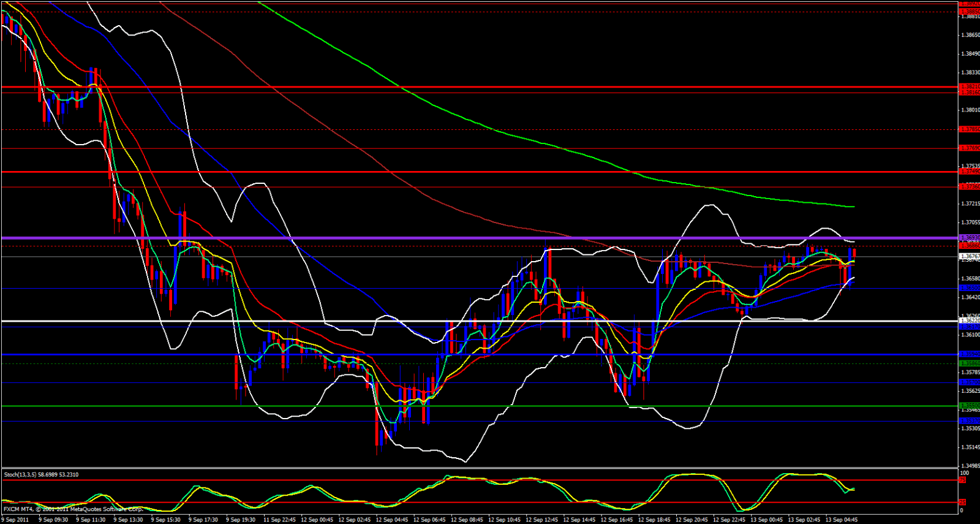Click the green 1.3550 price label
Screen dimensions: 980x524
coord(969,406)
